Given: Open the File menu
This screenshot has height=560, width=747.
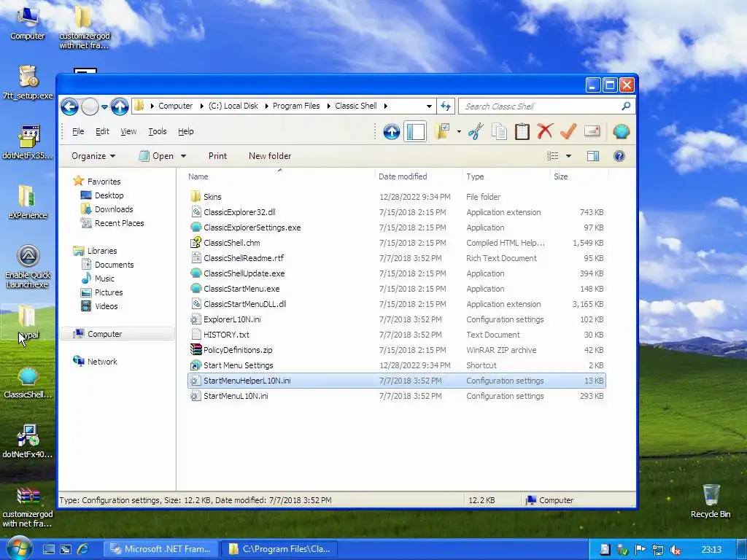Looking at the screenshot, I should (x=78, y=131).
